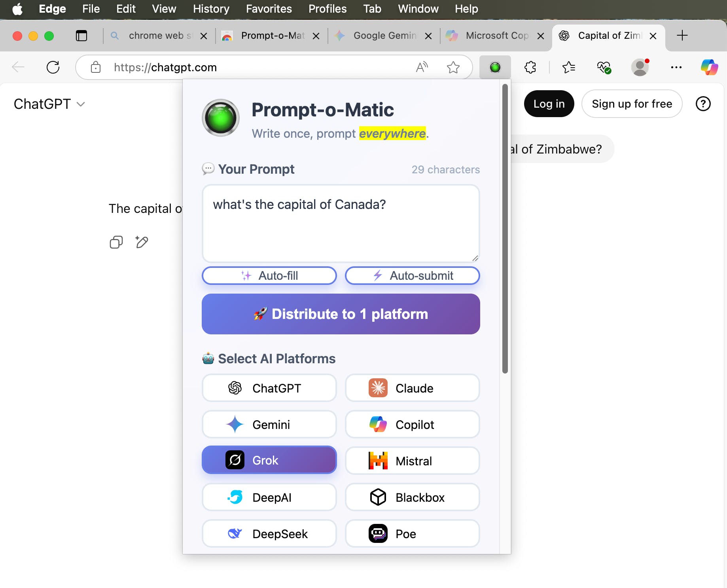Close the Capital of Zimbabwe tab

click(653, 36)
